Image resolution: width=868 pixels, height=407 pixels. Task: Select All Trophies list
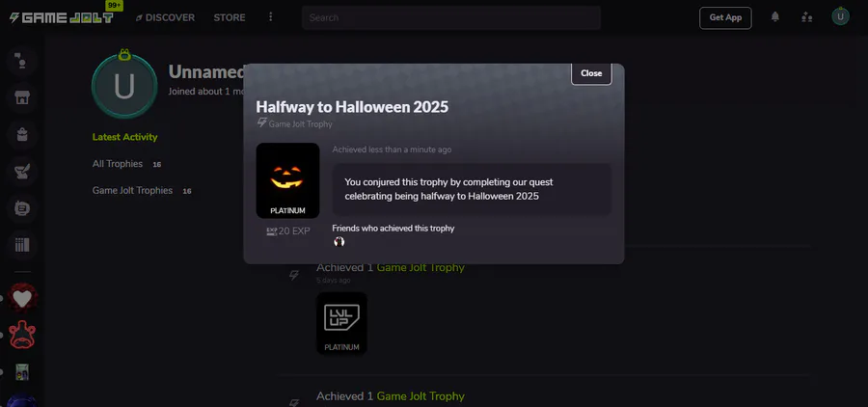point(118,164)
